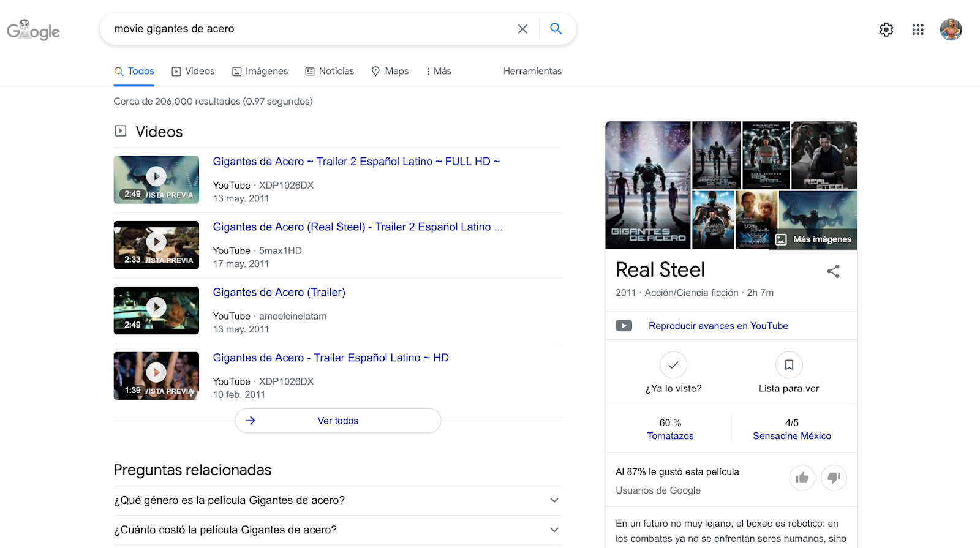Screen dimensions: 980x548
Task: Click the Google logo
Action: [x=33, y=30]
